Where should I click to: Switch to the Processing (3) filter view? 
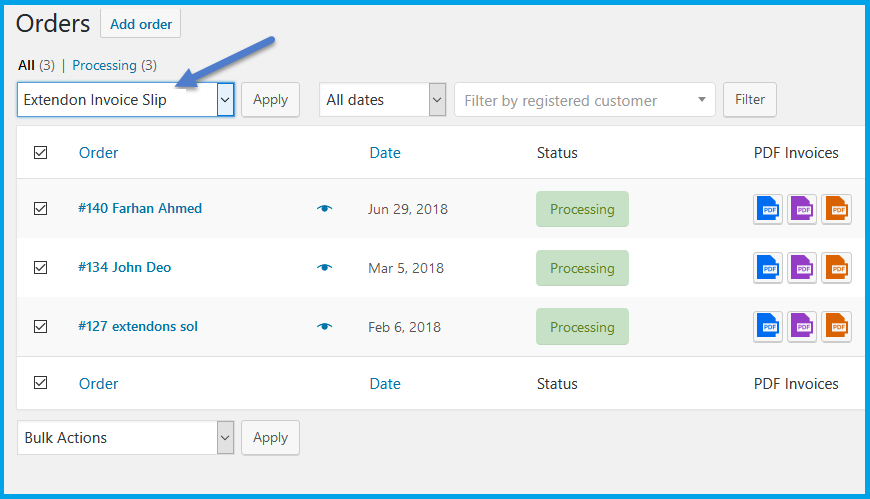point(114,65)
